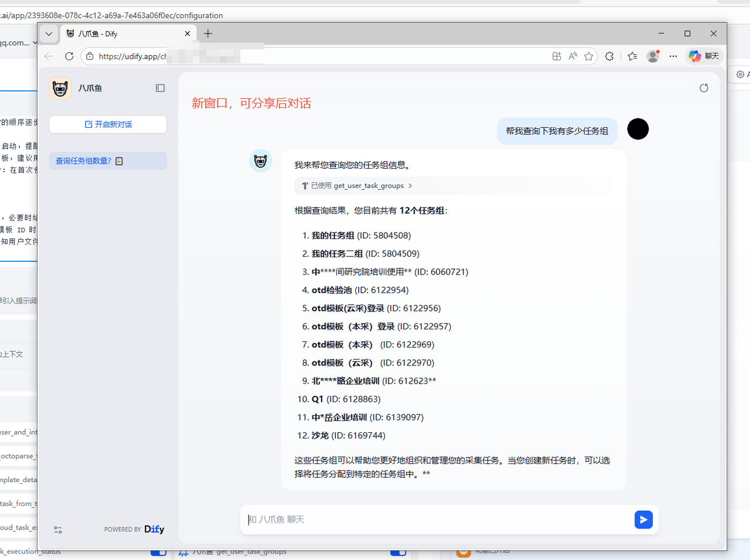
Task: Click 我的任务组 (ID: 5804508) list item
Action: (361, 235)
